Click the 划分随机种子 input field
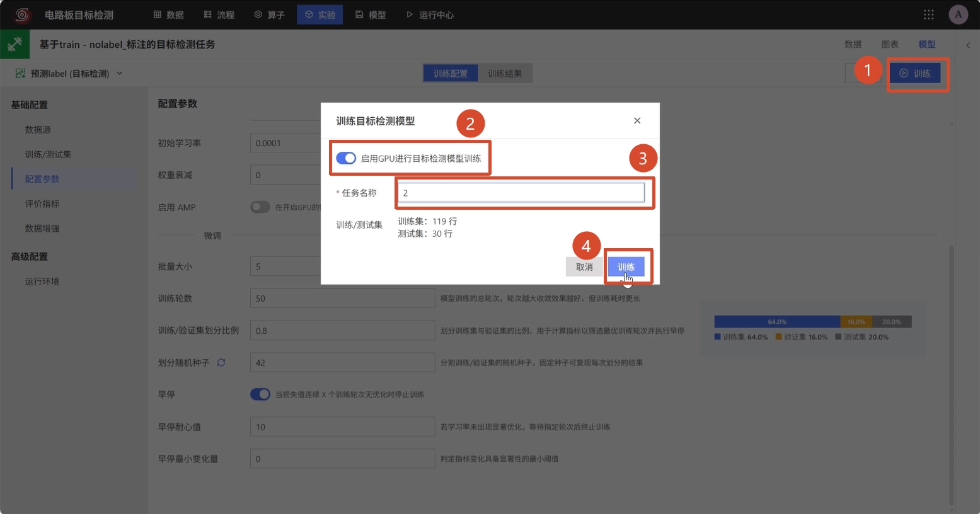This screenshot has height=514, width=980. 342,363
